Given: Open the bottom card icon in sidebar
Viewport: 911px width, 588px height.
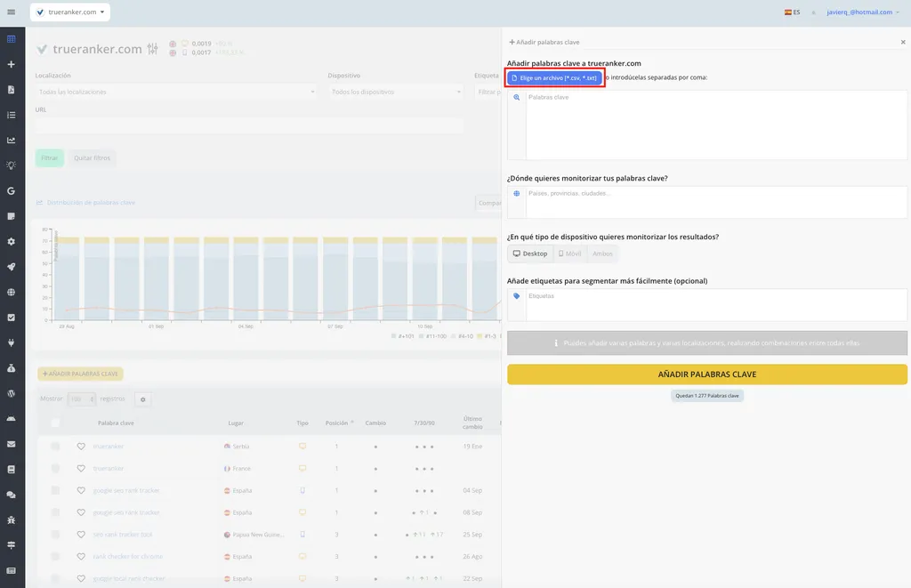Looking at the screenshot, I should click(11, 570).
